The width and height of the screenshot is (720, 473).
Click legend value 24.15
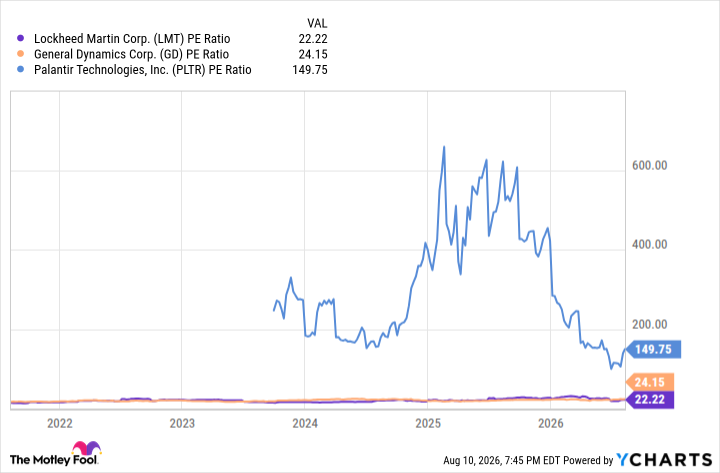tap(313, 54)
